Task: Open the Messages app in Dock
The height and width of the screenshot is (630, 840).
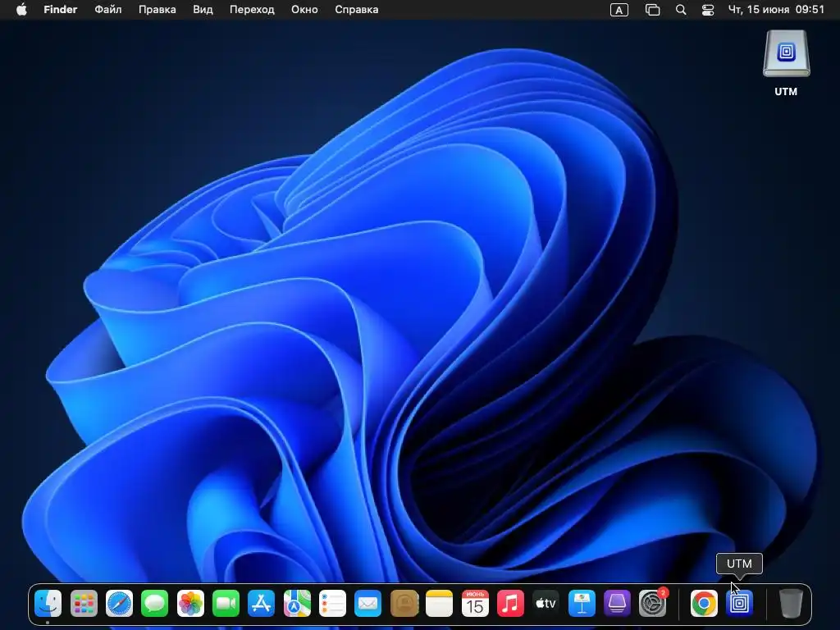Action: 155,604
